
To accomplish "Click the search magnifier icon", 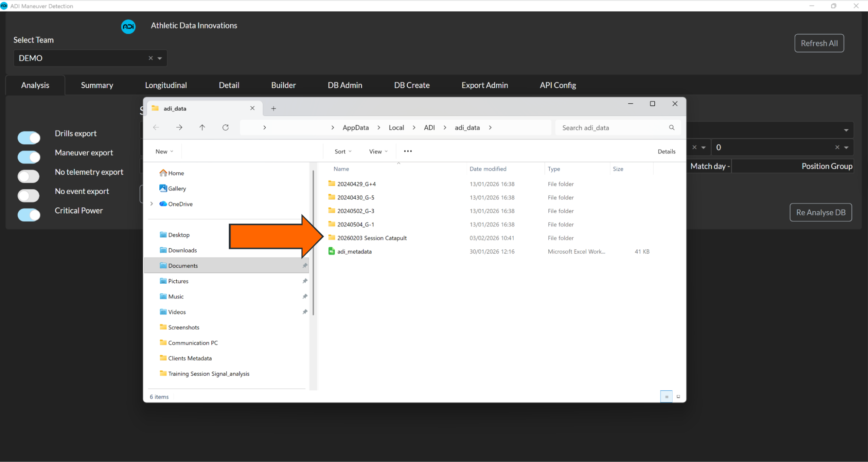I will 672,128.
